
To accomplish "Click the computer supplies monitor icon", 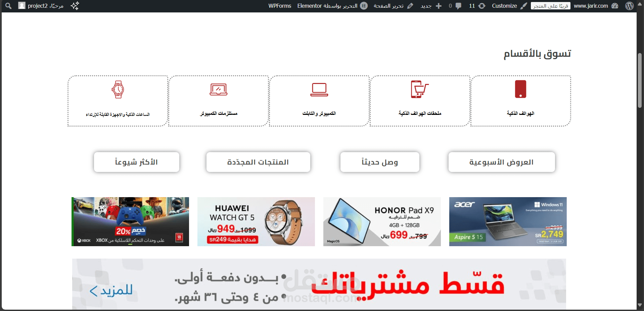I will (x=219, y=89).
